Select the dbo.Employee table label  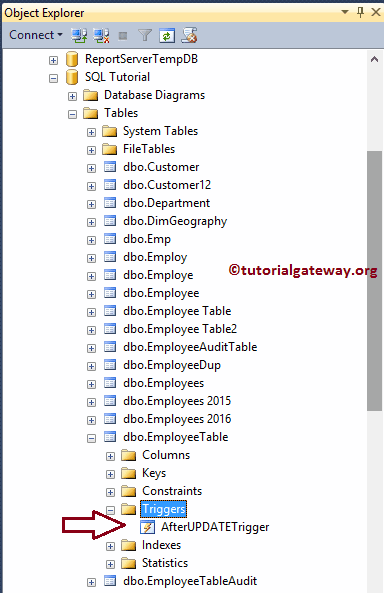point(161,293)
